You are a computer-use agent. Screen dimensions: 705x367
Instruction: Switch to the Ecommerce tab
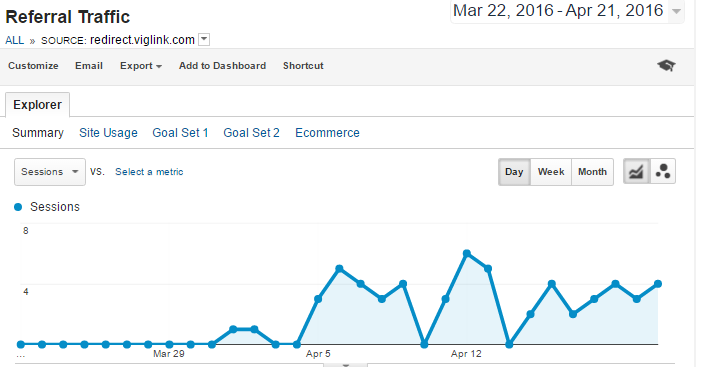[327, 133]
